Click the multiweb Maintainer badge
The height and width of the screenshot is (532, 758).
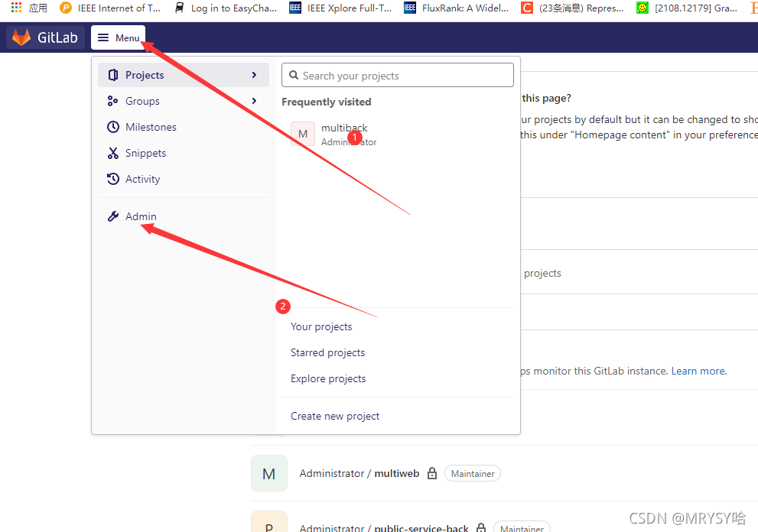point(472,474)
